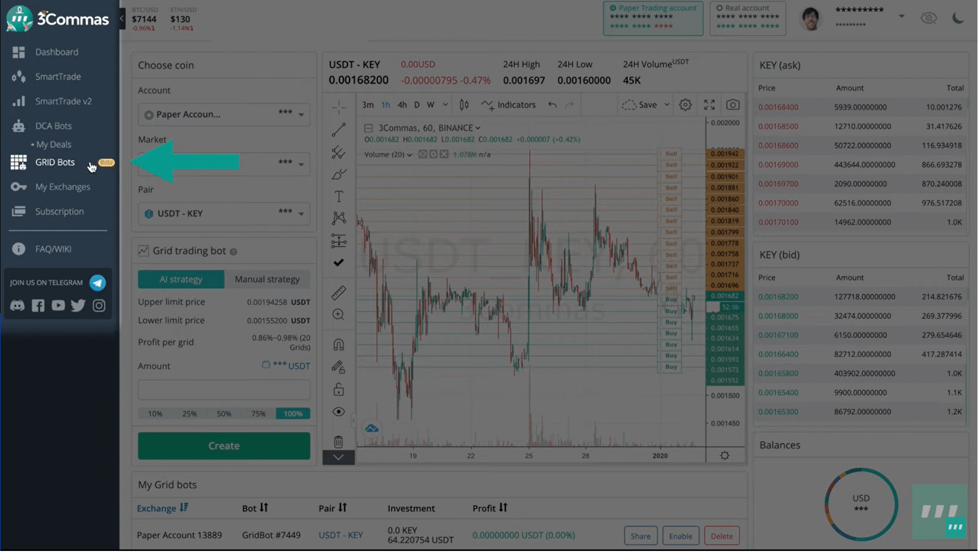Open the Save dropdown arrow

pyautogui.click(x=667, y=105)
